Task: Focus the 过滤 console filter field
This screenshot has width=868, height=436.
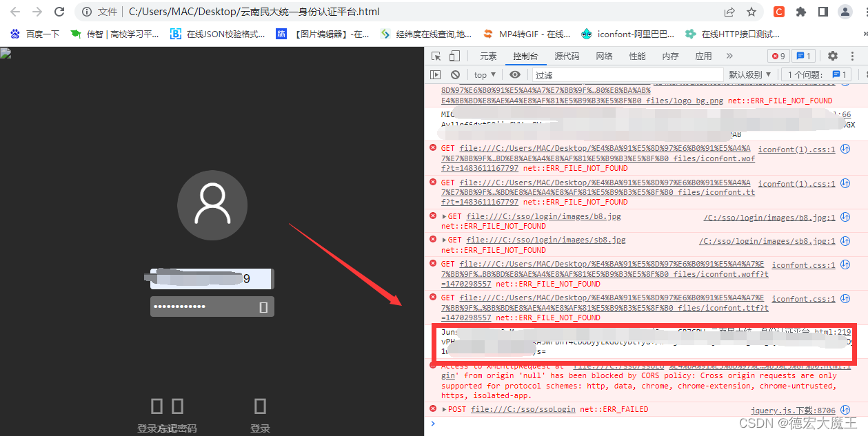Action: point(627,74)
